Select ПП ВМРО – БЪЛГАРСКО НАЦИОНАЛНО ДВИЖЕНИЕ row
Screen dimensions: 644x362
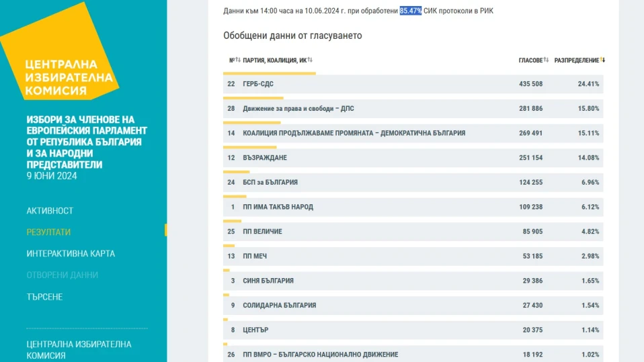coord(413,354)
